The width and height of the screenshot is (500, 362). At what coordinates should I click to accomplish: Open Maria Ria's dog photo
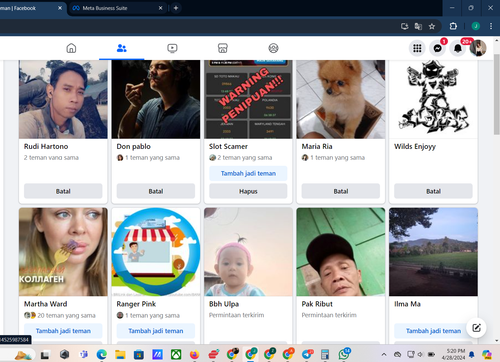[341, 99]
